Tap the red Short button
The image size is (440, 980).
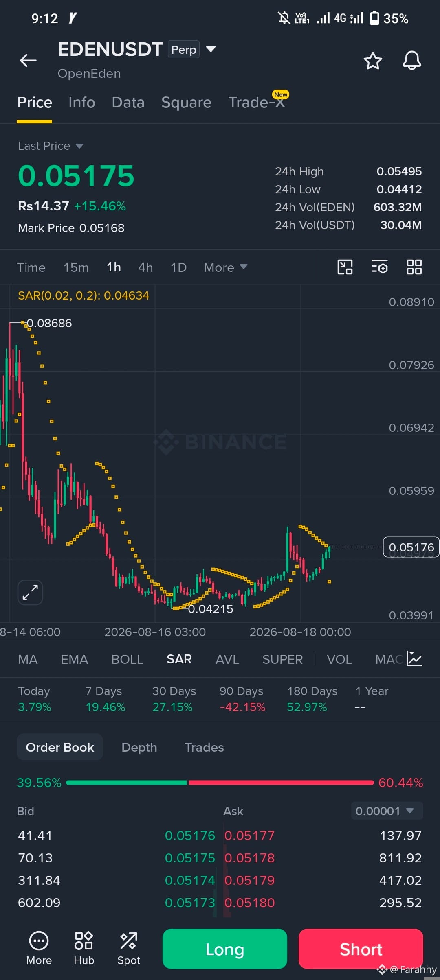coord(361,949)
